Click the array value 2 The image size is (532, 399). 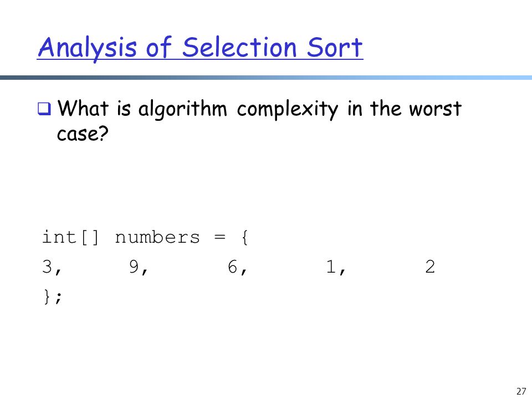pos(430,267)
